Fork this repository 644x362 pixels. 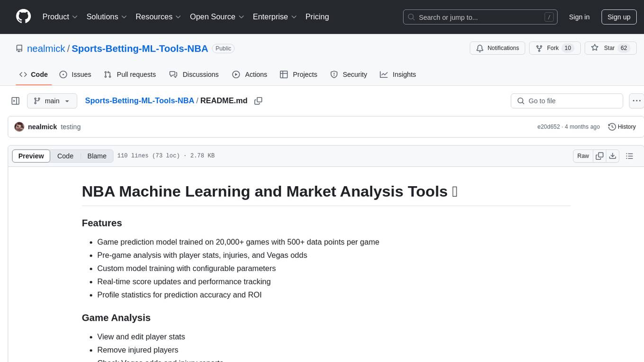[555, 48]
